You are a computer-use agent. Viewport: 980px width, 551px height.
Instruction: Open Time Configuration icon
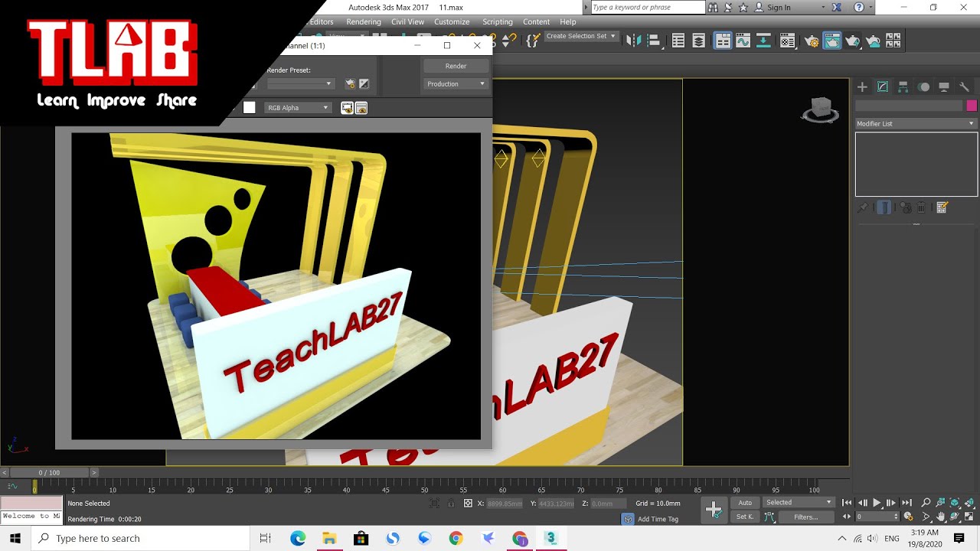(x=908, y=517)
